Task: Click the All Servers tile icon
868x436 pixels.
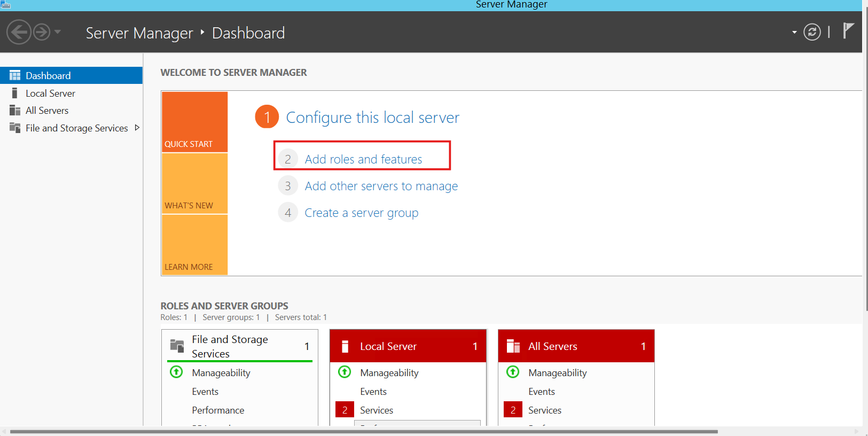Action: pos(513,346)
